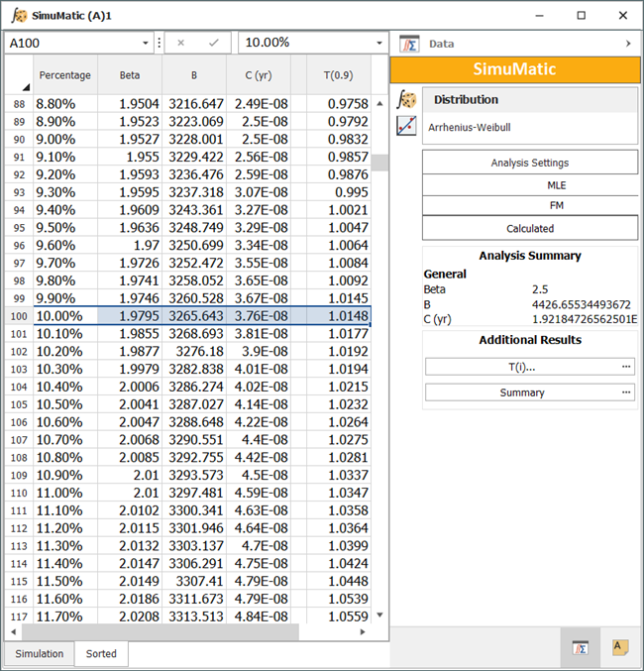Image resolution: width=644 pixels, height=671 pixels.
Task: Click T(0.9) value 0.995
Action: tap(339, 192)
